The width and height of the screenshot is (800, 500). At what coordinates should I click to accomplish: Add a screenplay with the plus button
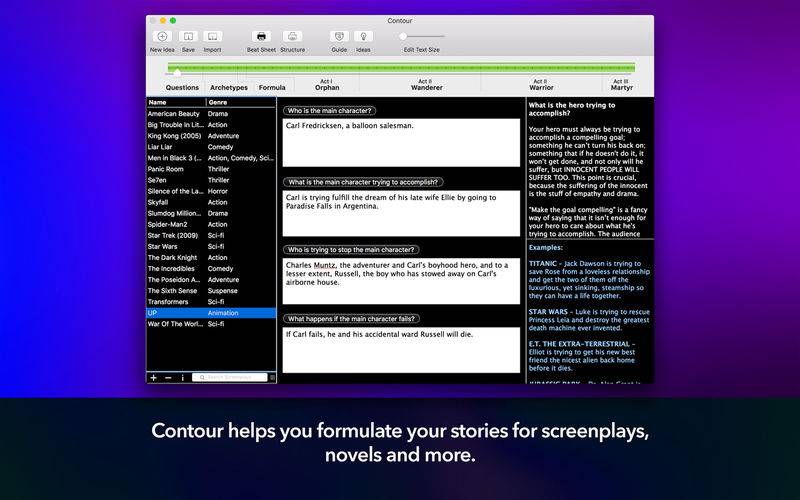[153, 377]
